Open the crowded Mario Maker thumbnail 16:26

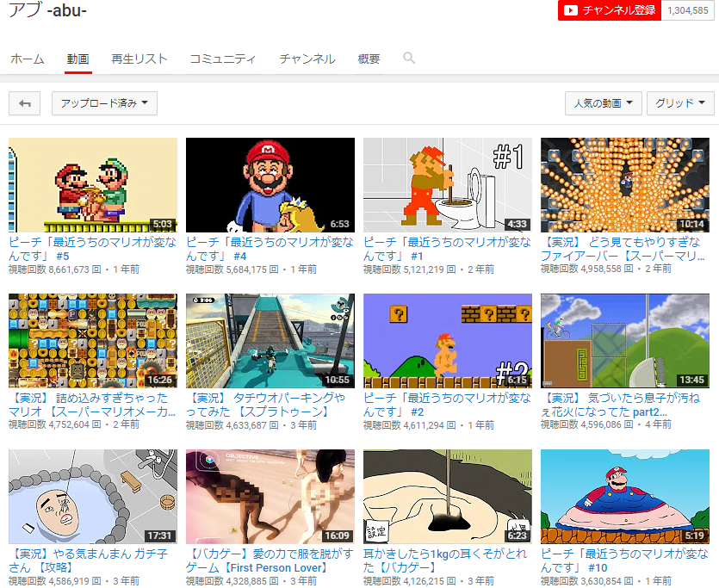pyautogui.click(x=93, y=341)
